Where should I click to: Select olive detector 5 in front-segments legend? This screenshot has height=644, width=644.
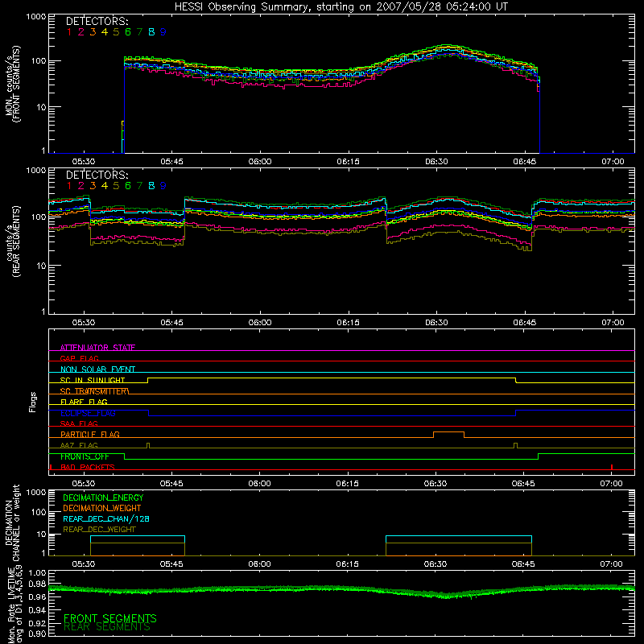pos(116,32)
